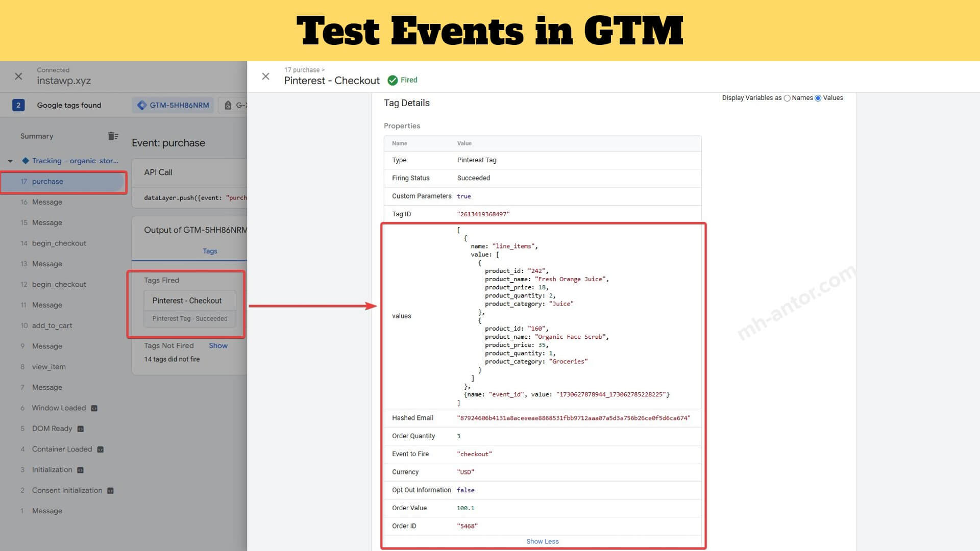
Task: Open the Pinterest - Checkout fired tag card
Action: tap(190, 309)
